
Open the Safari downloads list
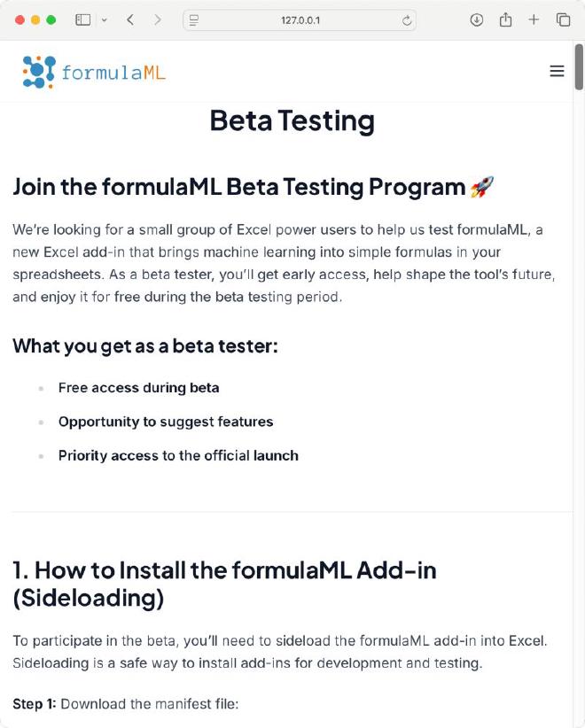click(477, 19)
